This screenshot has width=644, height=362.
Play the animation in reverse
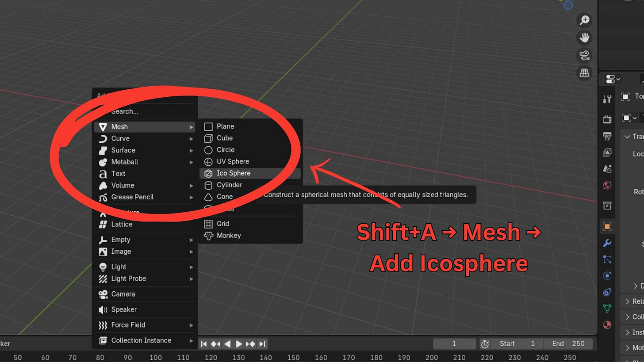227,344
